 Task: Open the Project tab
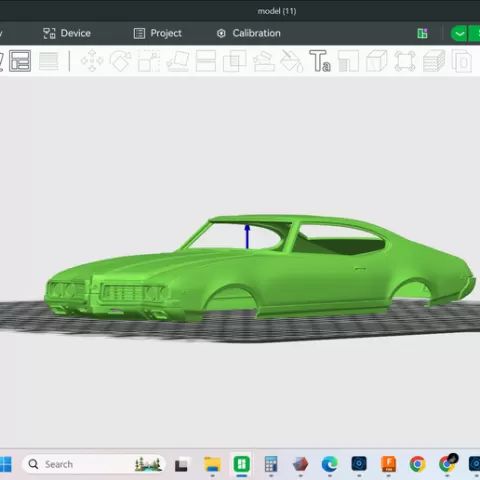158,33
